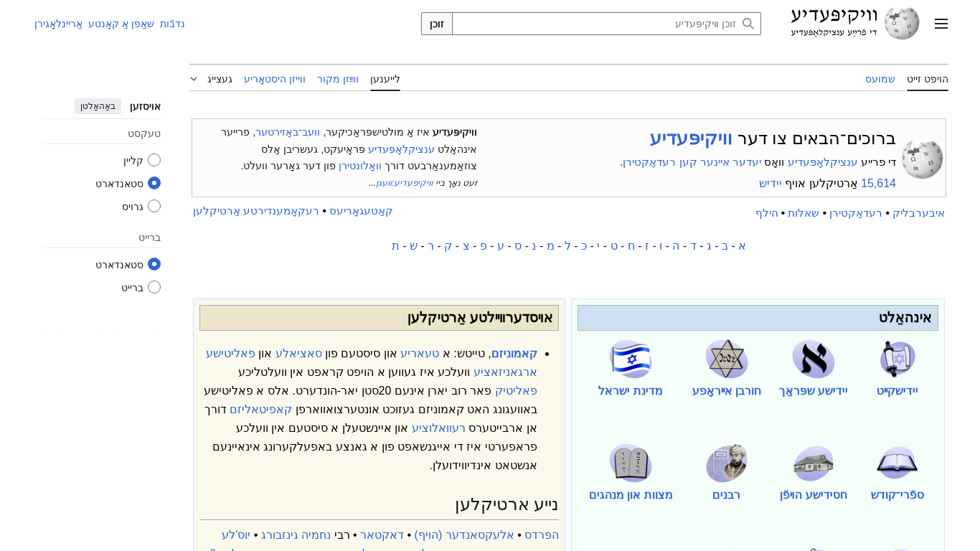Open the קאַטעגאָריעס categories link

point(361,211)
